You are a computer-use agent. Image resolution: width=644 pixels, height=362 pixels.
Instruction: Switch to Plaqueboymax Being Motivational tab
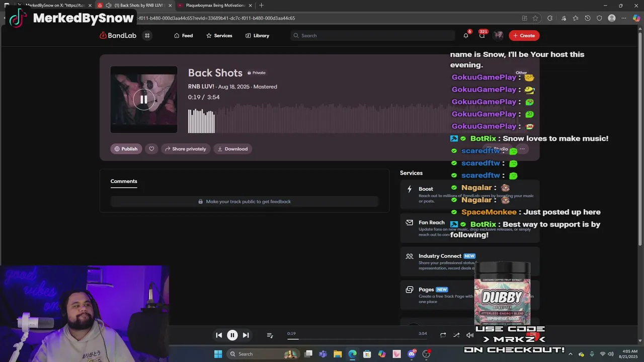[214, 6]
